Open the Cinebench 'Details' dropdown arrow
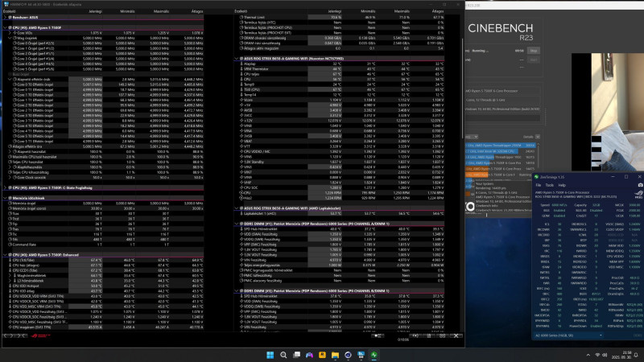The width and height of the screenshot is (644, 362). (x=537, y=137)
